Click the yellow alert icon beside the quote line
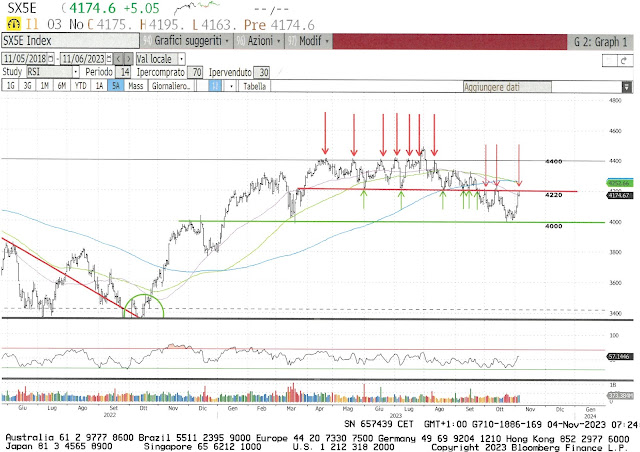Screen dimensions: 640x452 coord(13,24)
